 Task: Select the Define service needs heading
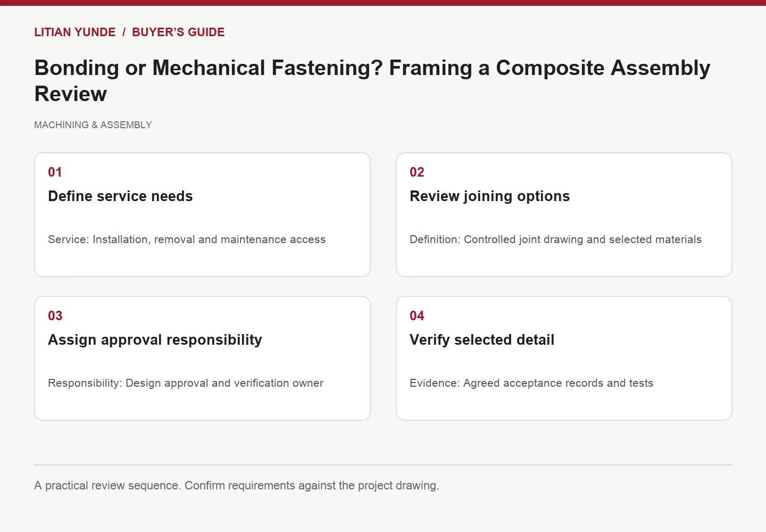[120, 196]
